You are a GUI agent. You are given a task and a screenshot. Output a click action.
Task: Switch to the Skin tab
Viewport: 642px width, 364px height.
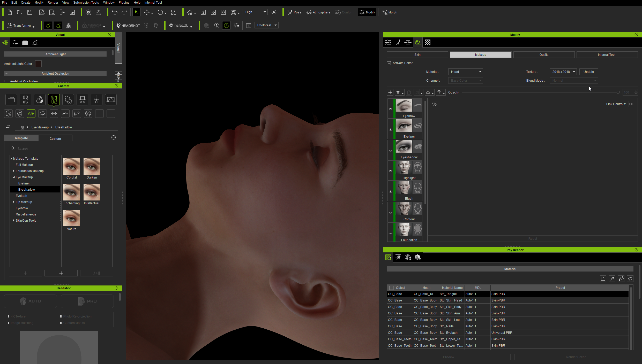tap(417, 55)
